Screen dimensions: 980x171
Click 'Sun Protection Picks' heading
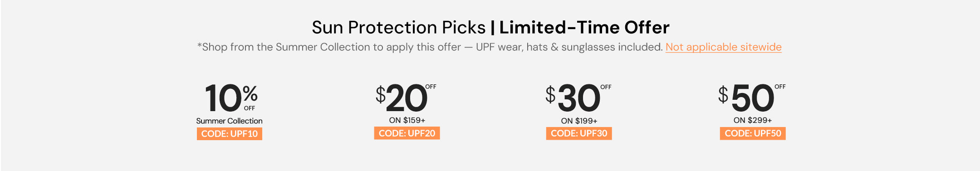point(398,28)
